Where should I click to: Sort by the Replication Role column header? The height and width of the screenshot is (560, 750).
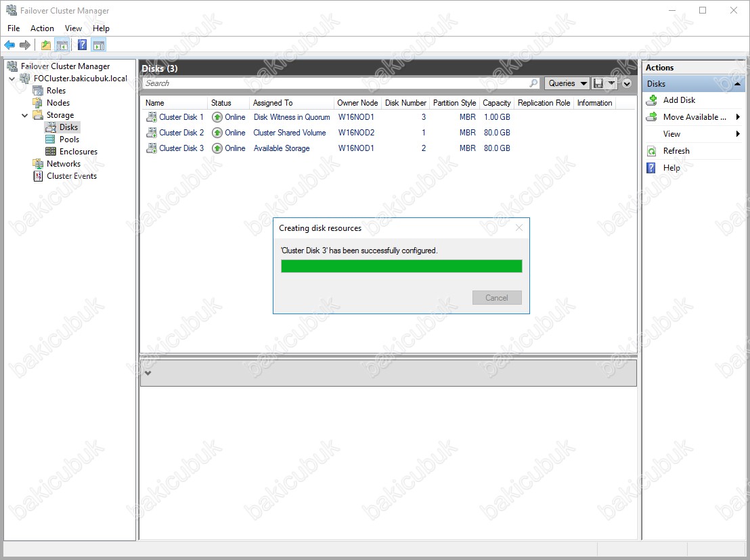tap(544, 103)
